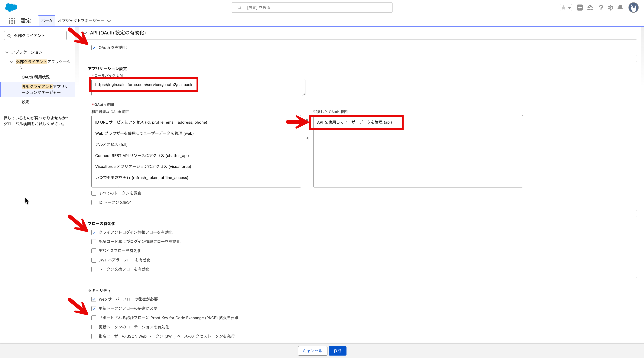Select OAuth 利用状況 in the sidebar
This screenshot has height=358, width=644.
click(x=35, y=77)
